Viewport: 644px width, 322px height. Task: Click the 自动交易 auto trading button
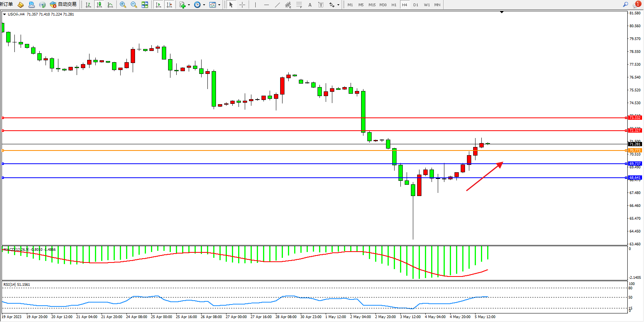(x=63, y=4)
